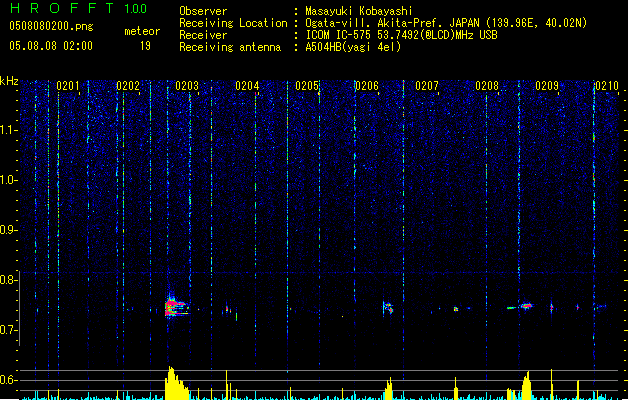Click the 0.7 kHz axis label
The image size is (629, 400).
tap(9, 330)
